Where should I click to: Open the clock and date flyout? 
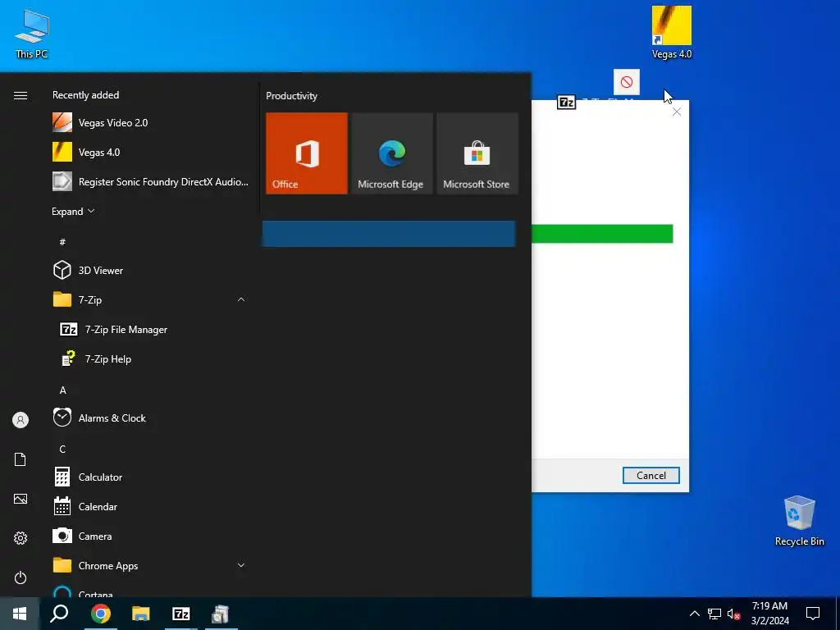coord(769,614)
